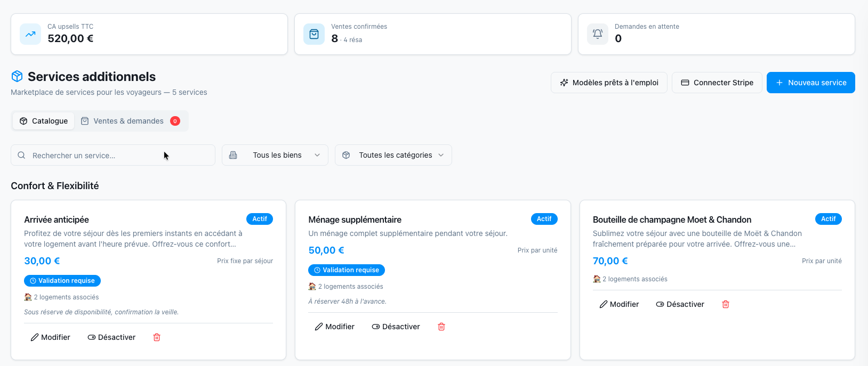868x366 pixels.
Task: Delete the Bouteille de champagne service via trash icon
Action: coord(726,304)
